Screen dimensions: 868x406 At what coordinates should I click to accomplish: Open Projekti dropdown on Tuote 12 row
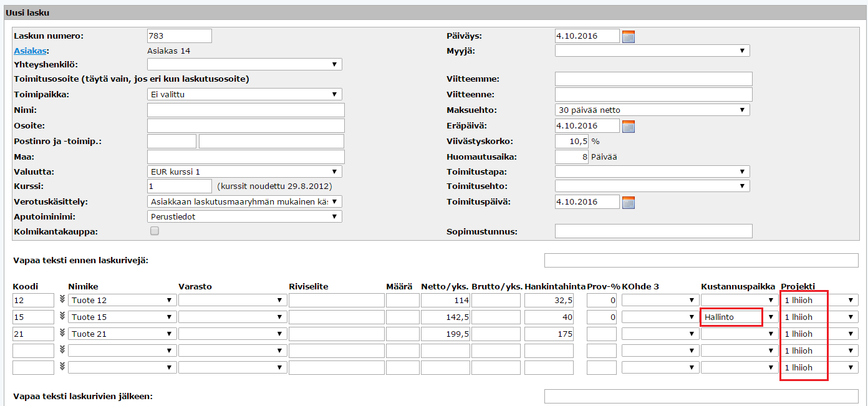pyautogui.click(x=819, y=300)
